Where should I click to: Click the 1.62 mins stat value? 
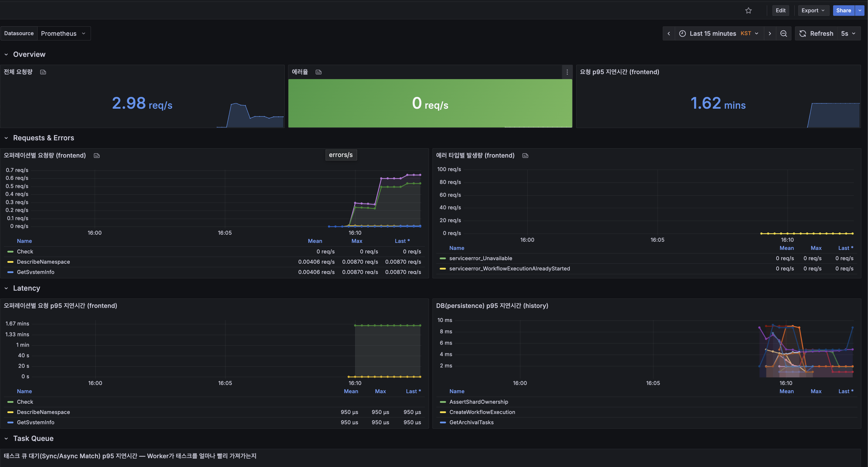718,103
